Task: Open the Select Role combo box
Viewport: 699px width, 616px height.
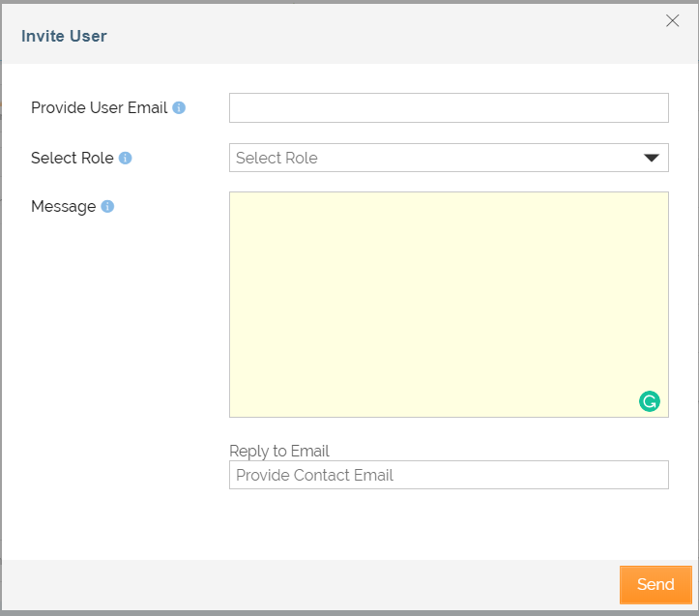Action: 449,158
